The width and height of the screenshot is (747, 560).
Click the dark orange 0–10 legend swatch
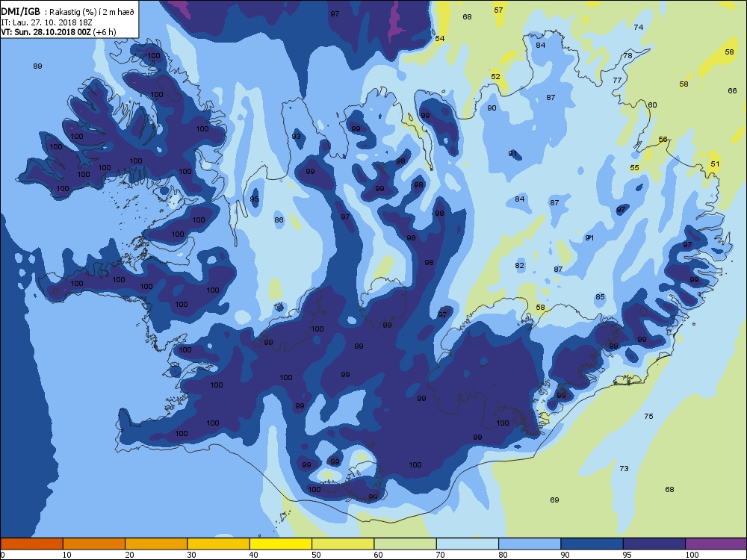point(31,544)
